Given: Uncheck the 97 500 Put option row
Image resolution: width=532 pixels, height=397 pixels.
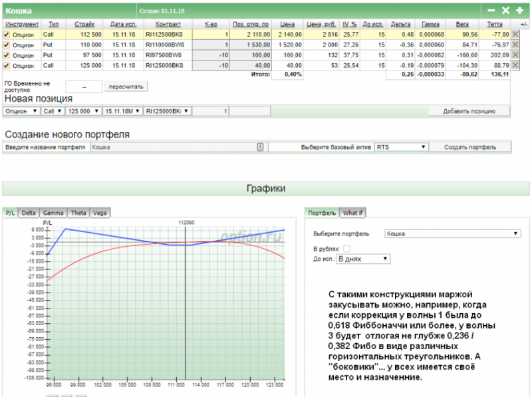Looking at the screenshot, I should 7,55.
